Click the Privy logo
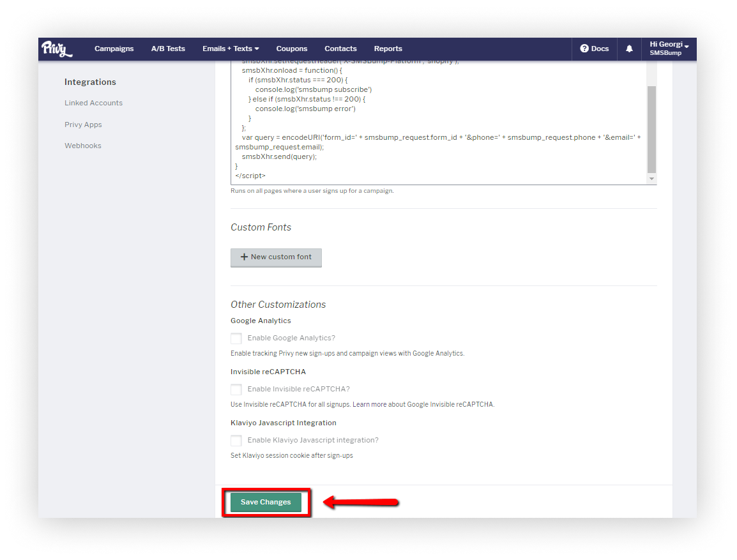Image resolution: width=737 pixels, height=560 pixels. tap(57, 49)
